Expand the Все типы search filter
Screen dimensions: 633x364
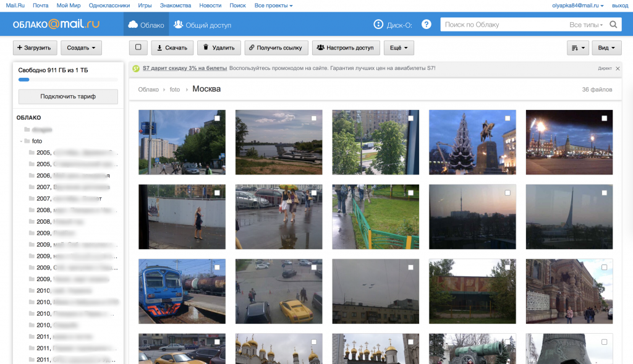586,25
